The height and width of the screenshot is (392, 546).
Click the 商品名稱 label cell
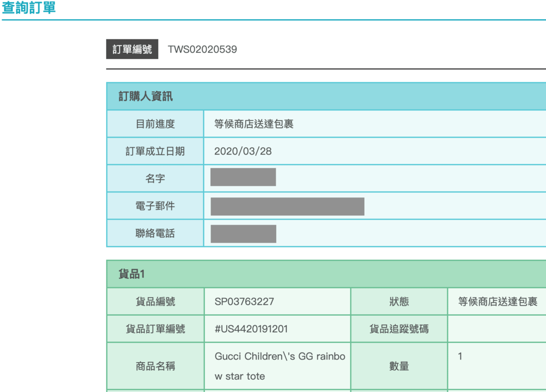(x=155, y=366)
